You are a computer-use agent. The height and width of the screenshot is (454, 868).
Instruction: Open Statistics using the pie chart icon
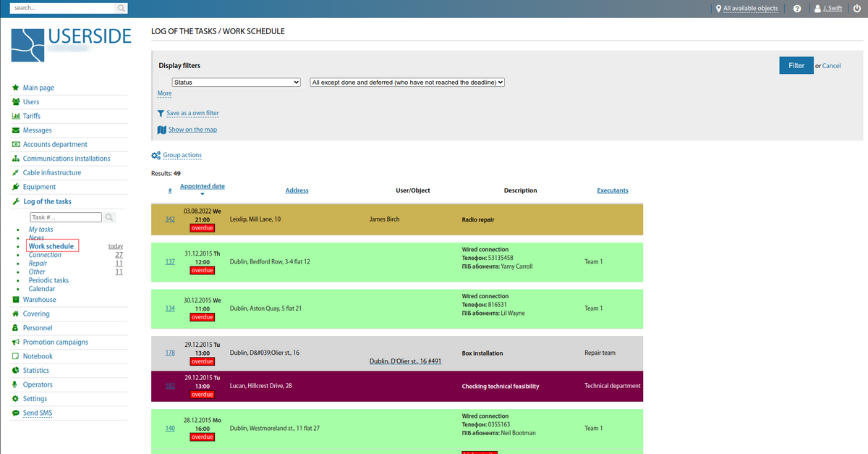pyautogui.click(x=17, y=370)
